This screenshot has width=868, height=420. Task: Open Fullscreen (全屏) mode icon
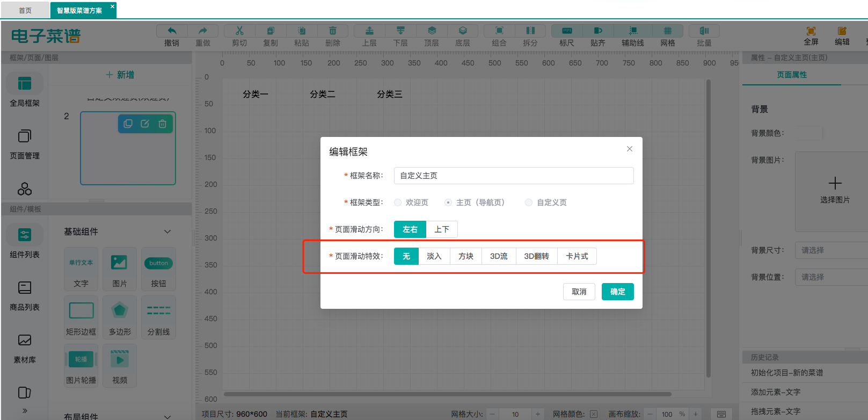[811, 31]
